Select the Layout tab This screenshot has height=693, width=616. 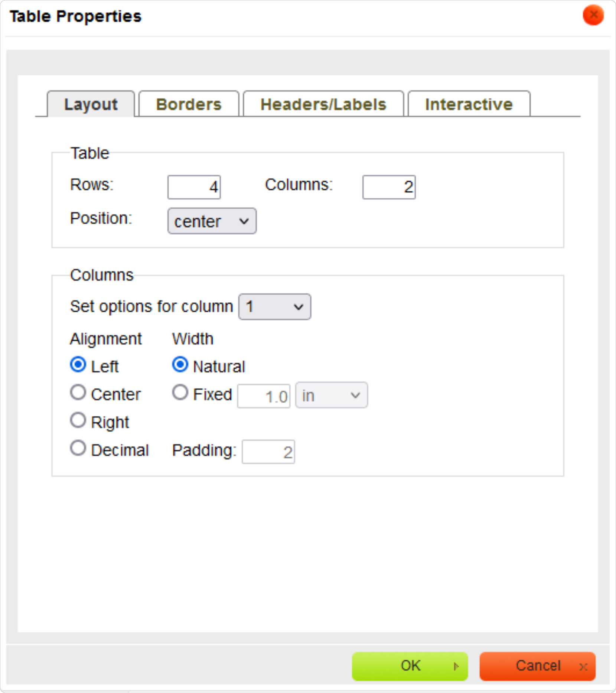91,104
